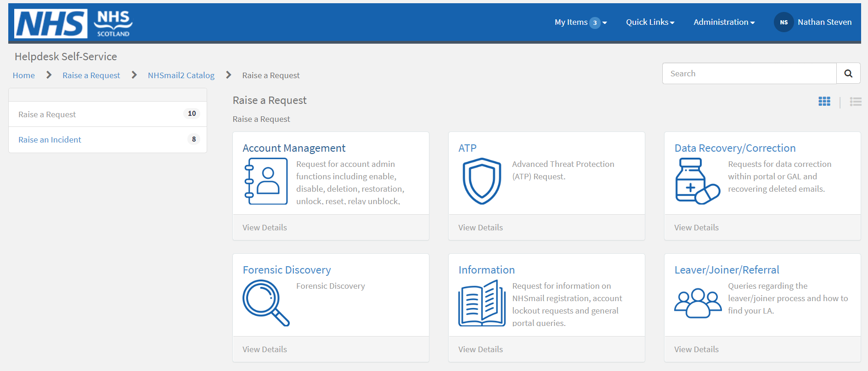Open NHSmail2 Catalog breadcrumb
The height and width of the screenshot is (371, 868).
point(181,75)
